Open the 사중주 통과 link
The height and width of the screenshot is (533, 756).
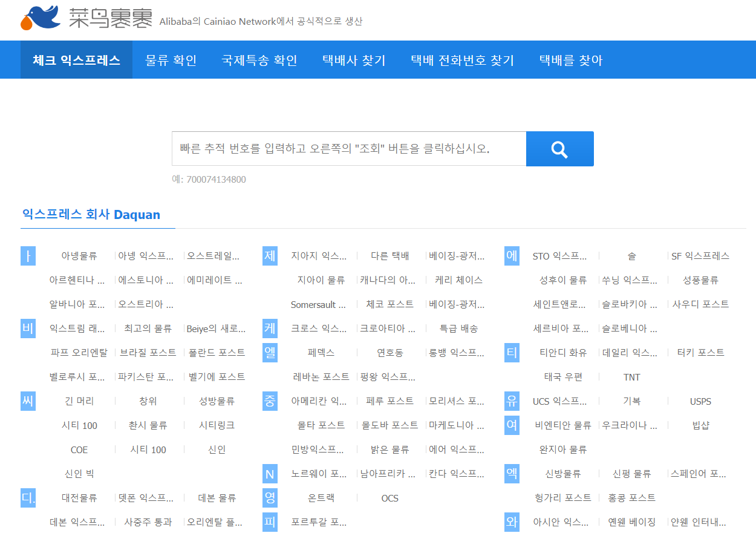[148, 522]
